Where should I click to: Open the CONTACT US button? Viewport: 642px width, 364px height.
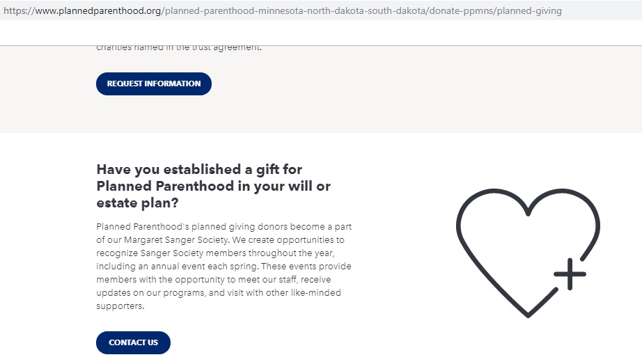click(x=133, y=342)
